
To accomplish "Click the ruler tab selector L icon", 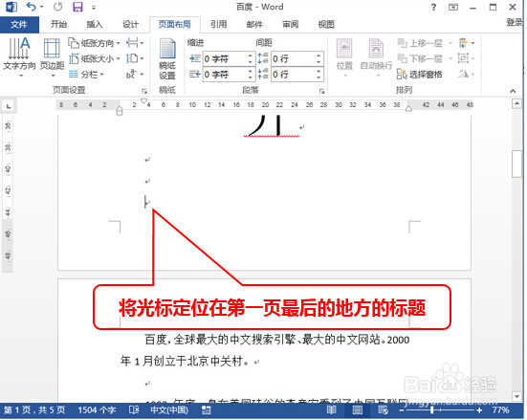I will [9, 106].
